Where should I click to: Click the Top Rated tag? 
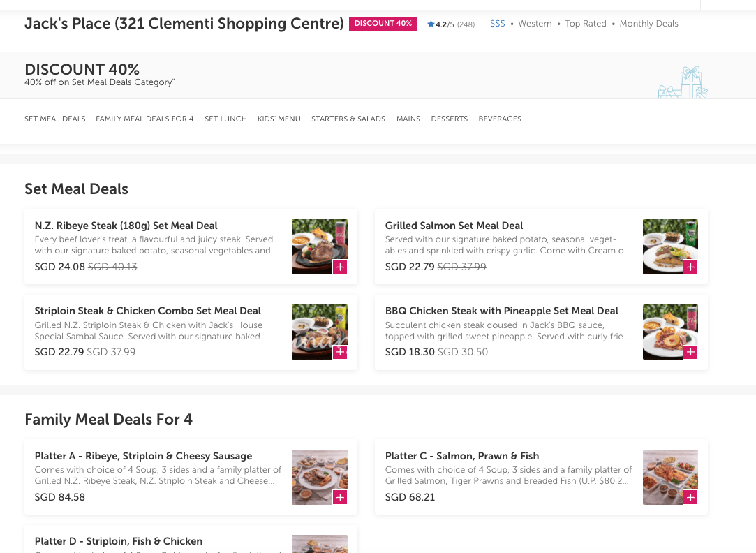click(585, 24)
